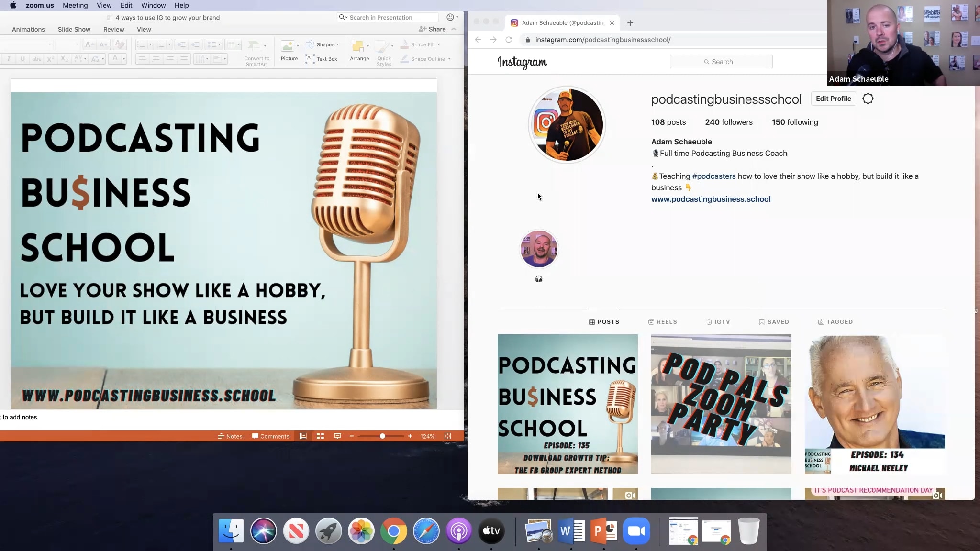Click the Edit Profile button
The width and height of the screenshot is (980, 551).
[833, 99]
